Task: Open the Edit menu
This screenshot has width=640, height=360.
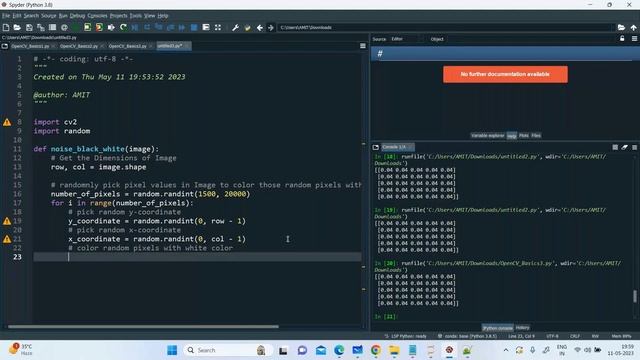Action: coord(17,16)
